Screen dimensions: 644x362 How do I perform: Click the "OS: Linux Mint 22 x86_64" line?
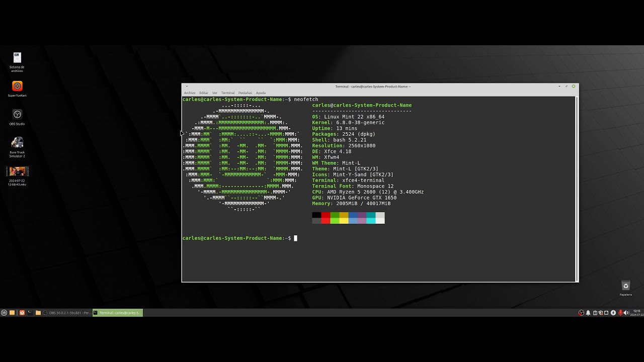348,117
